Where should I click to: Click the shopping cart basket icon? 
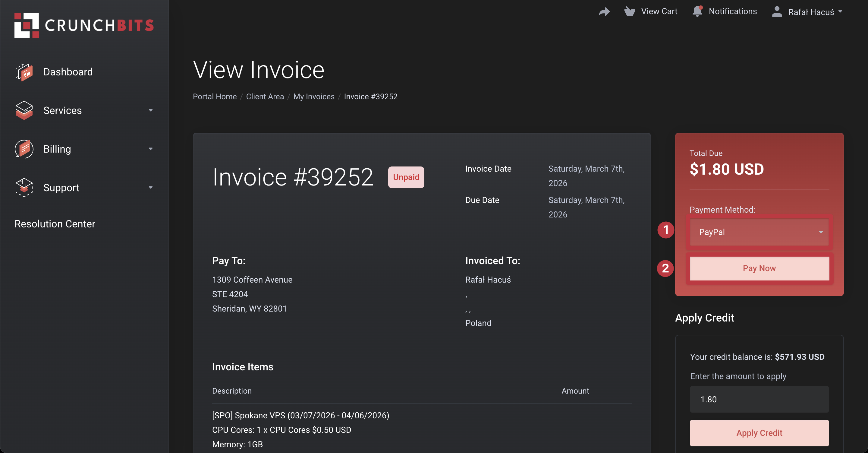[629, 11]
